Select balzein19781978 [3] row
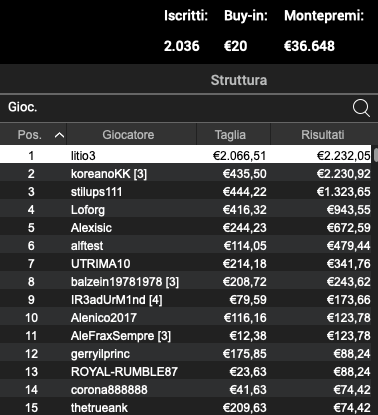Screen dimensions: 378x415 click(185, 281)
